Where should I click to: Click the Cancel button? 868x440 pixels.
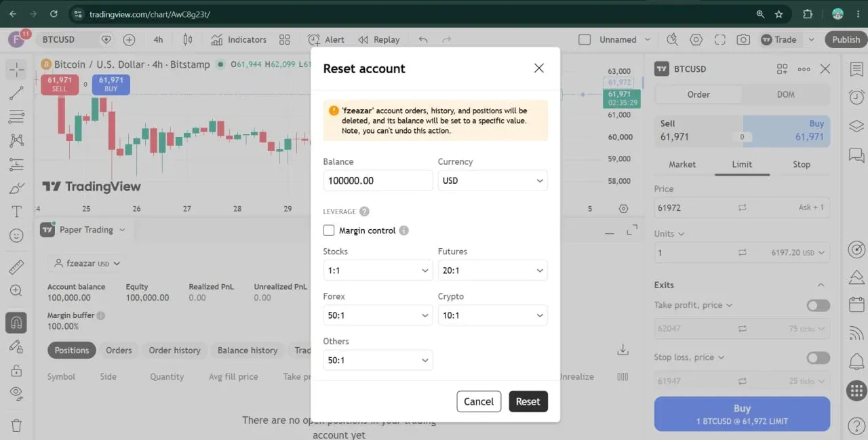tap(479, 401)
